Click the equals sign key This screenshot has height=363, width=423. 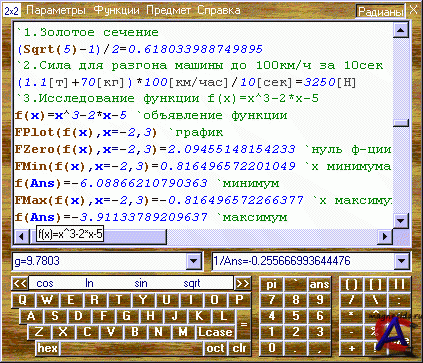tap(244, 324)
